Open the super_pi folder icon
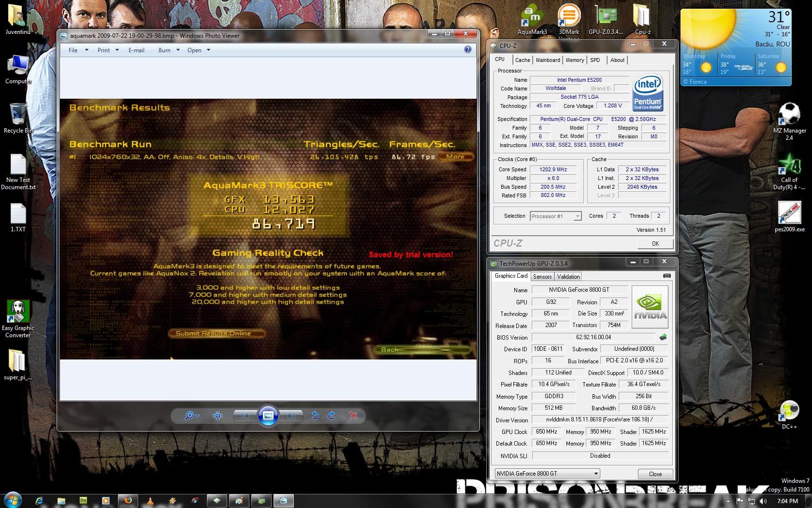This screenshot has height=508, width=812. click(17, 365)
